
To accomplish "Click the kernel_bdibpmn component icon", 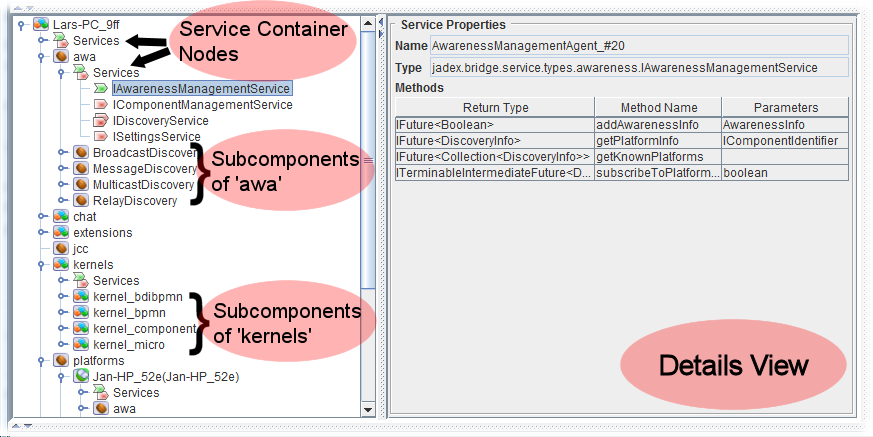I will click(x=81, y=297).
